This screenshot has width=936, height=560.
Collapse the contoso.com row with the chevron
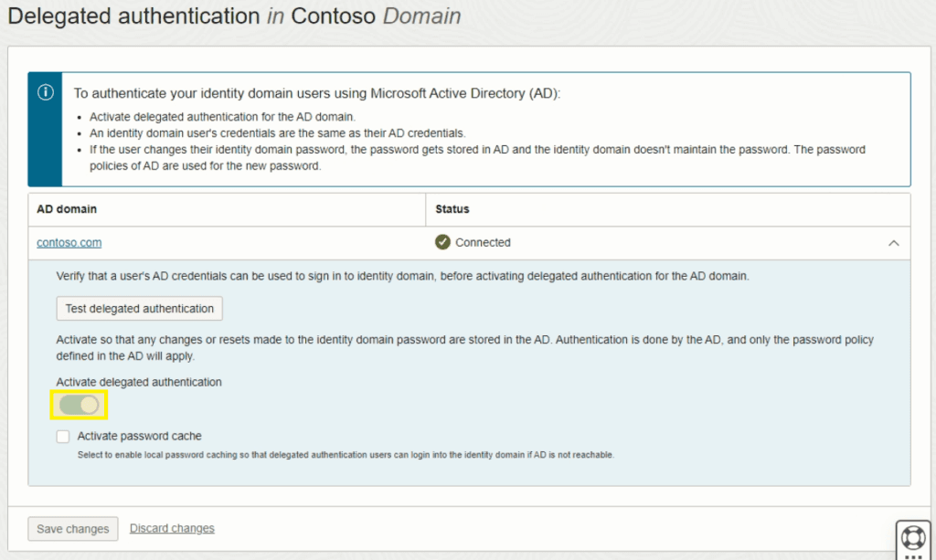(x=894, y=242)
